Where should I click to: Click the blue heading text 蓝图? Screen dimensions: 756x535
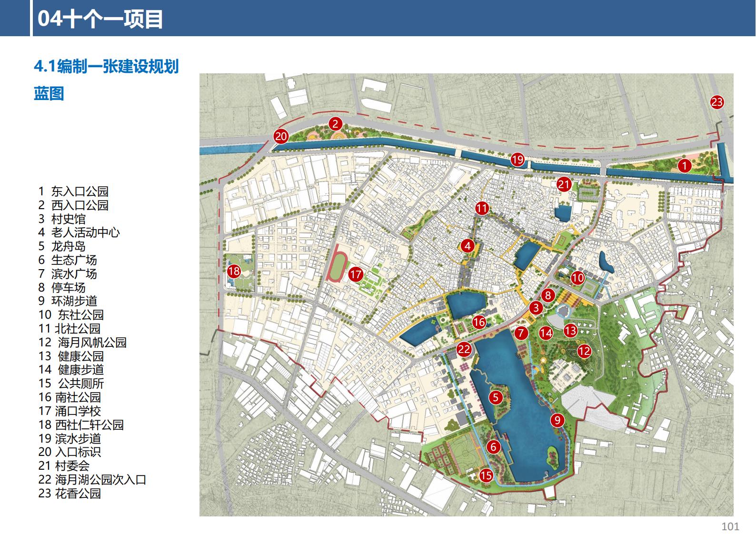(49, 93)
